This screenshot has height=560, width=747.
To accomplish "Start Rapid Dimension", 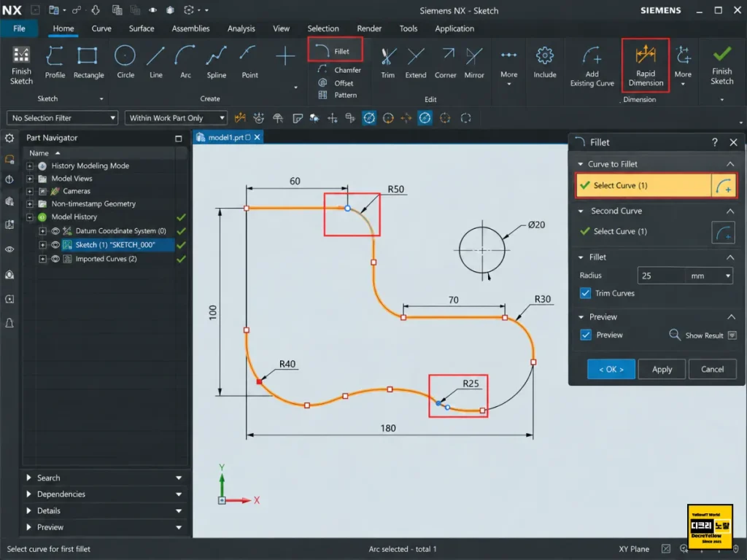I will (x=646, y=65).
